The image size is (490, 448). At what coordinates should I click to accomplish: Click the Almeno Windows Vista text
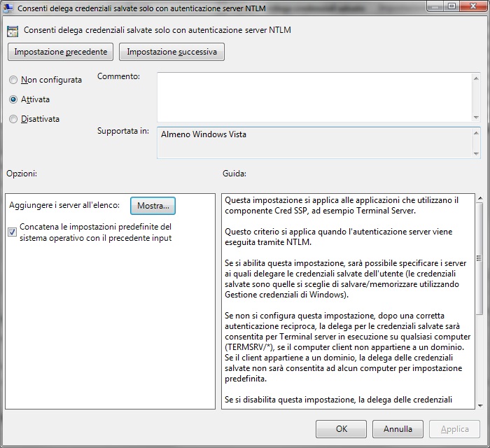click(204, 134)
